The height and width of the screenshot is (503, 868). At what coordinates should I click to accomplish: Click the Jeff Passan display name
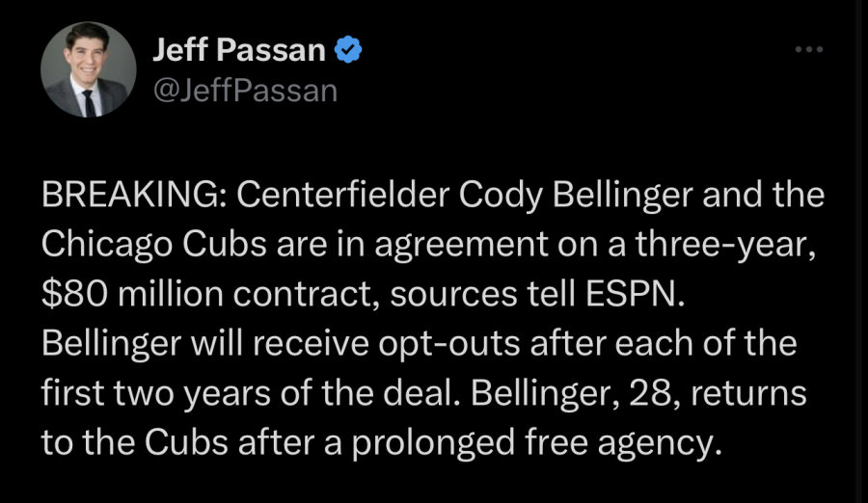point(239,49)
